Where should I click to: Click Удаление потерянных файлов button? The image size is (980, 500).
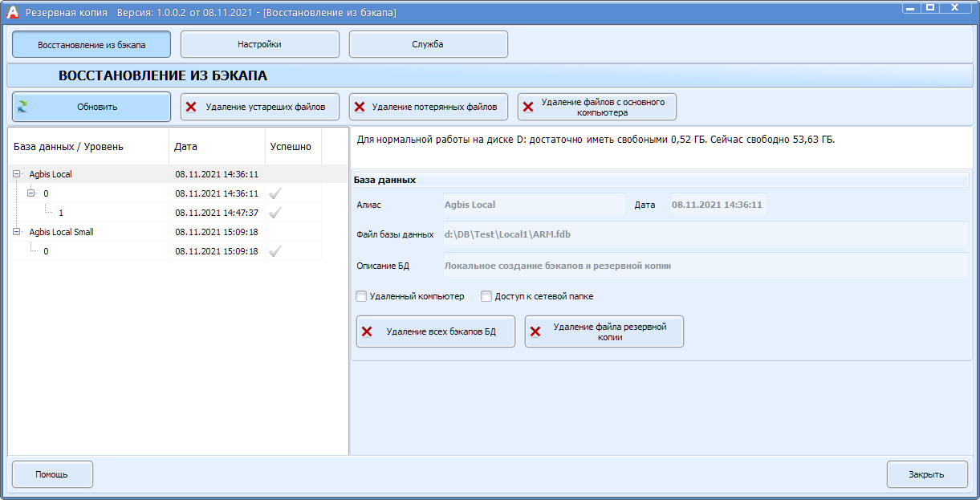(x=429, y=107)
